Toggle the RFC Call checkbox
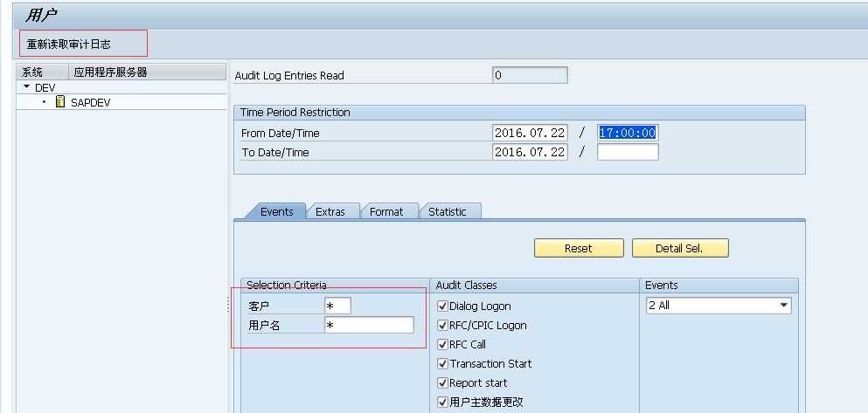The width and height of the screenshot is (868, 413). click(x=442, y=344)
